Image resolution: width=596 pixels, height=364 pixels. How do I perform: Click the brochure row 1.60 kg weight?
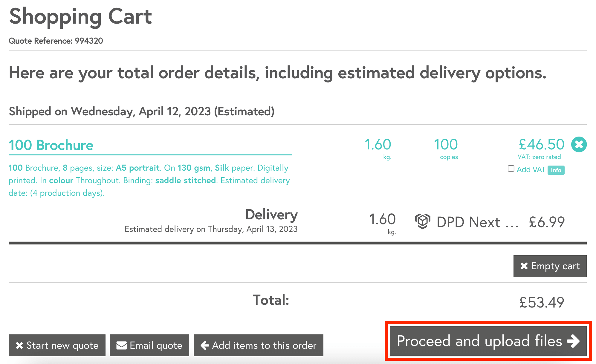[x=378, y=145]
